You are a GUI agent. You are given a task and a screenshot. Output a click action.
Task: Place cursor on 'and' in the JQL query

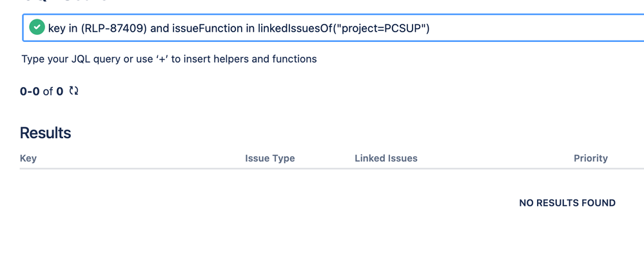tap(160, 28)
